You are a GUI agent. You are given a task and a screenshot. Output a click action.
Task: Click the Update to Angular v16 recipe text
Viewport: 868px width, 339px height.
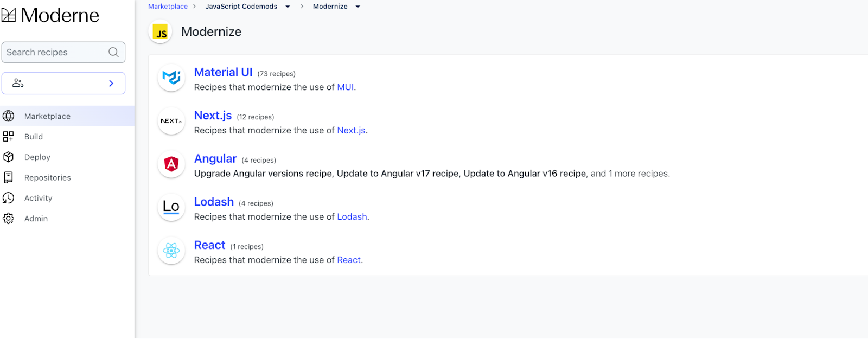(x=525, y=174)
